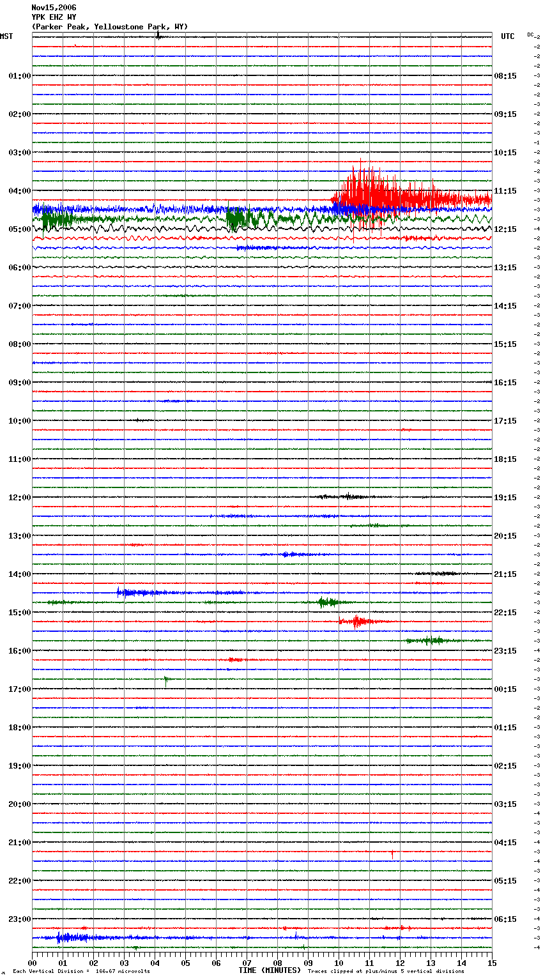Click the "DC" label at top right
This screenshot has width=543, height=980.
pos(530,34)
